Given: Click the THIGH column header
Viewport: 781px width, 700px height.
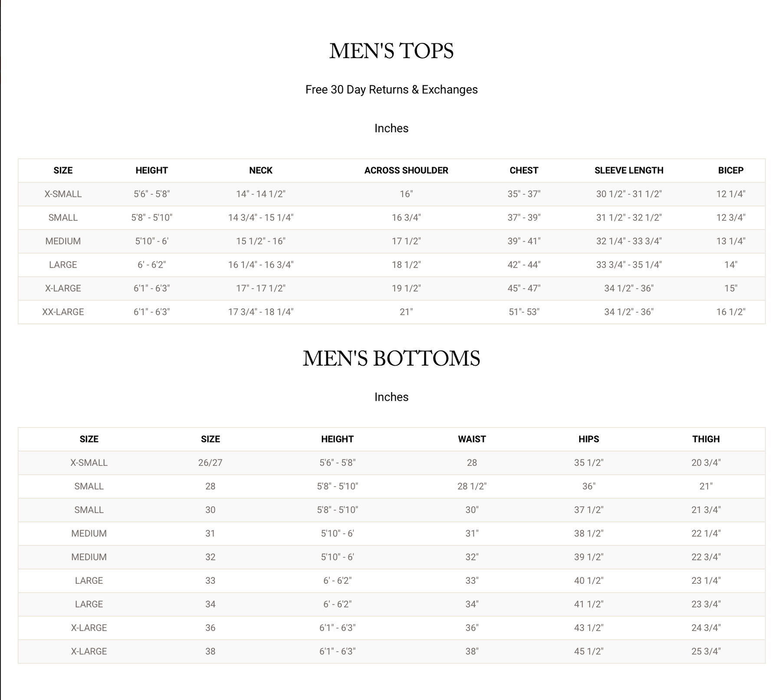Looking at the screenshot, I should coord(706,439).
